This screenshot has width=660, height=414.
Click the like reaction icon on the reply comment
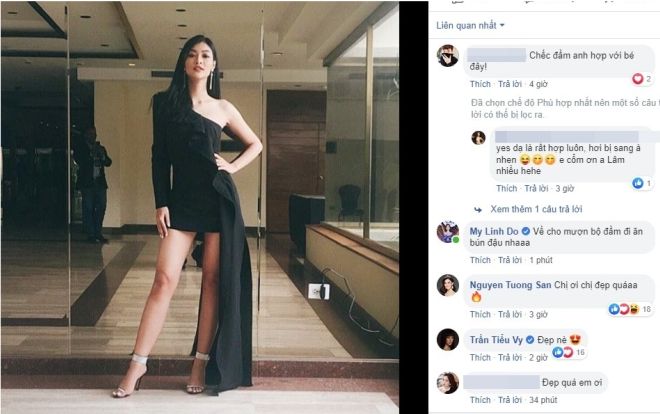point(638,183)
